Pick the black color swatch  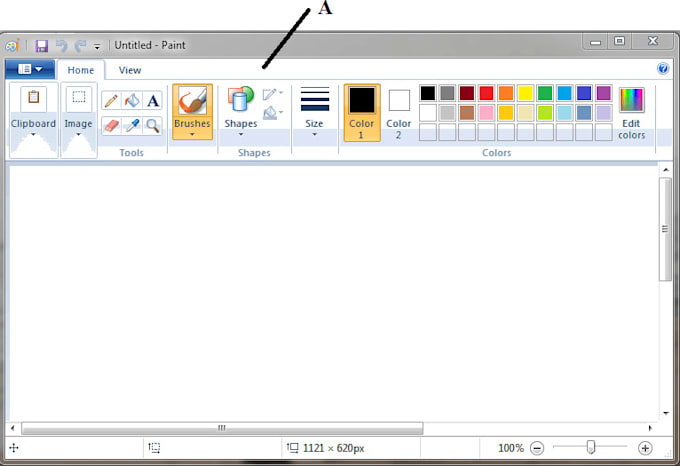pyautogui.click(x=428, y=93)
